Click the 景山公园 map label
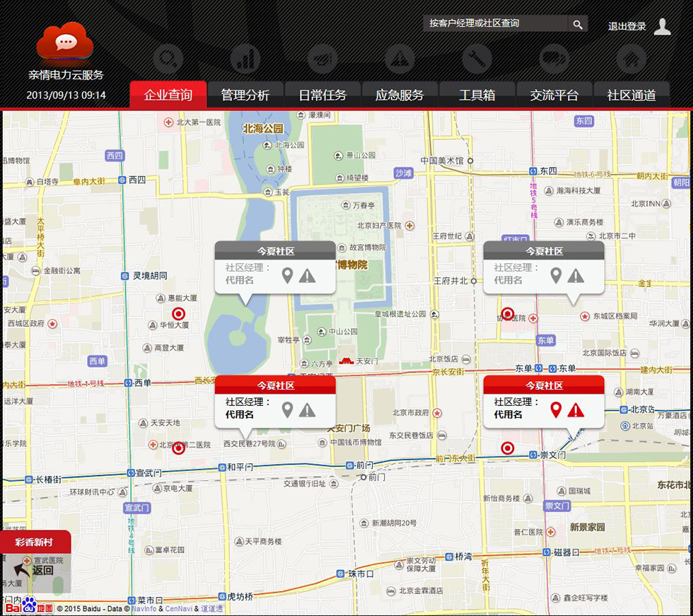693x616 pixels. coord(361,155)
